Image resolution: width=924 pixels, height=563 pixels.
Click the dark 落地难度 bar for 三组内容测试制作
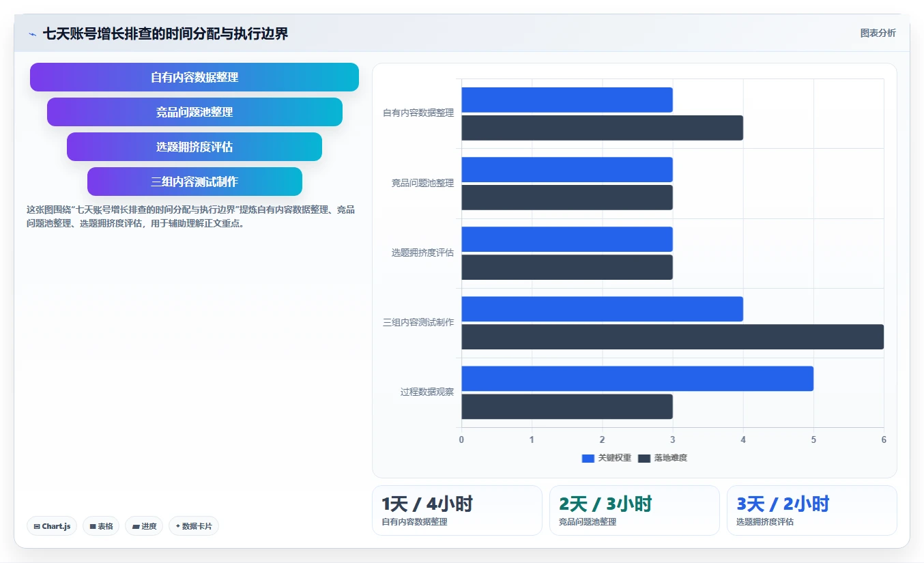672,337
